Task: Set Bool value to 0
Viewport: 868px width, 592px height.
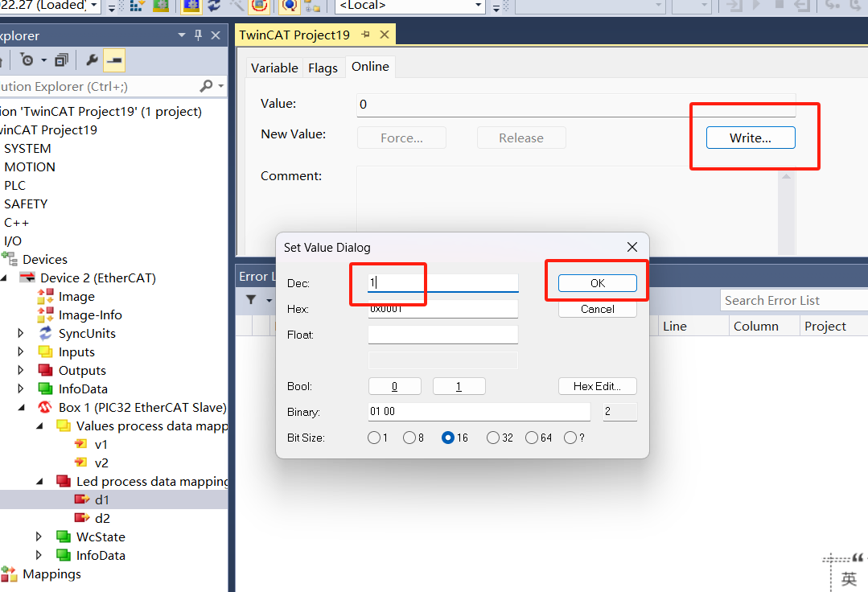Action: [395, 386]
